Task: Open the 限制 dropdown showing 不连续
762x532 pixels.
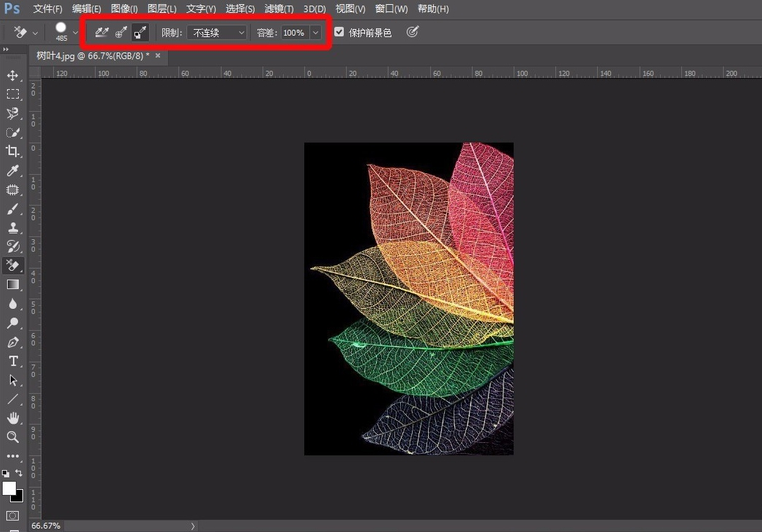Action: coord(218,32)
